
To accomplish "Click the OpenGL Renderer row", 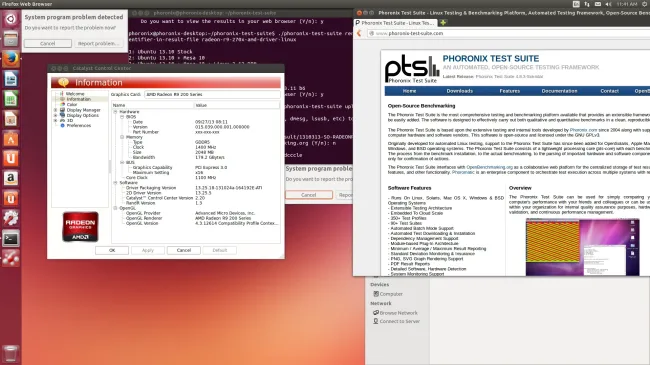I will pyautogui.click(x=195, y=218).
